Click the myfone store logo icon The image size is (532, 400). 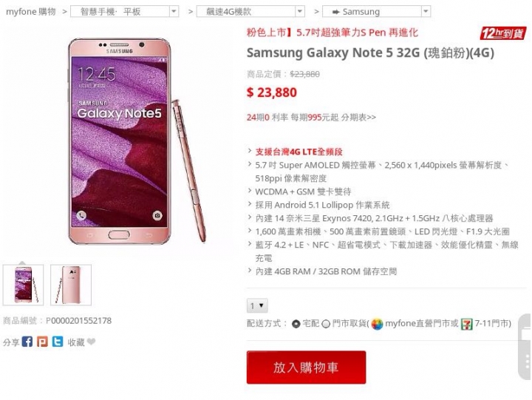click(377, 324)
